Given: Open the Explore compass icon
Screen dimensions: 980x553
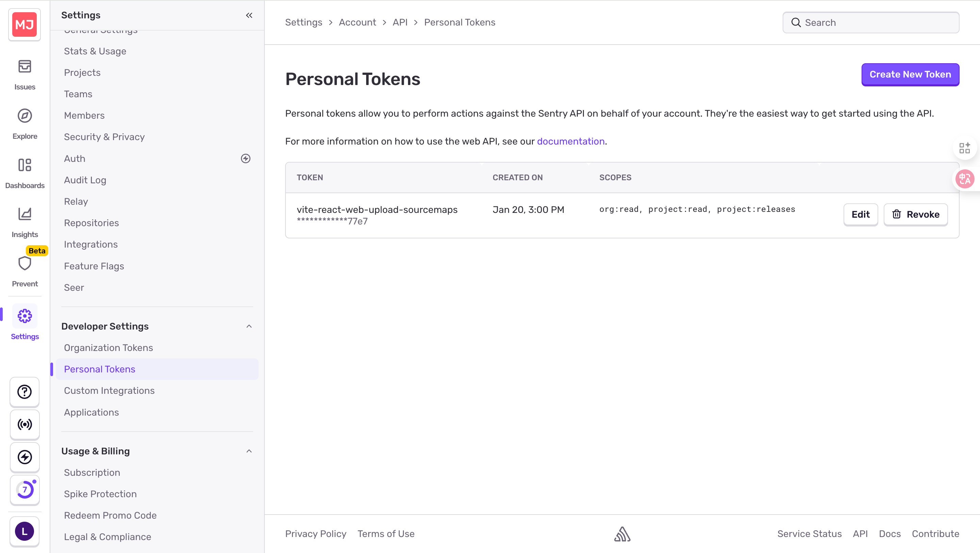Looking at the screenshot, I should [25, 116].
